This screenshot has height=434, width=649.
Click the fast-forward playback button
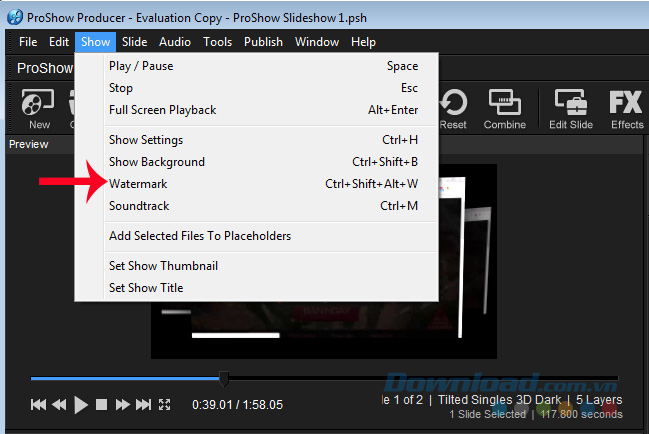tap(123, 404)
